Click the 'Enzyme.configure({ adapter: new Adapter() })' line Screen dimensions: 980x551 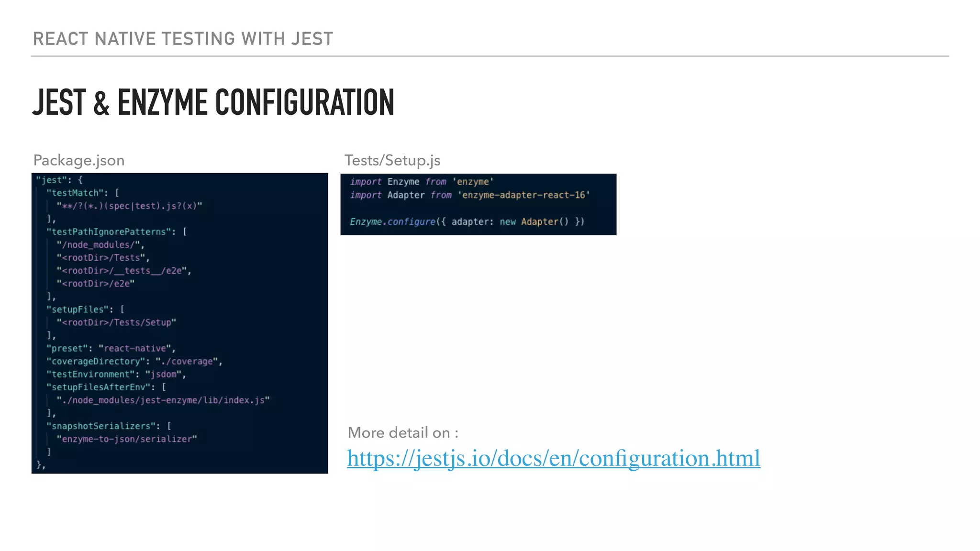pos(467,221)
